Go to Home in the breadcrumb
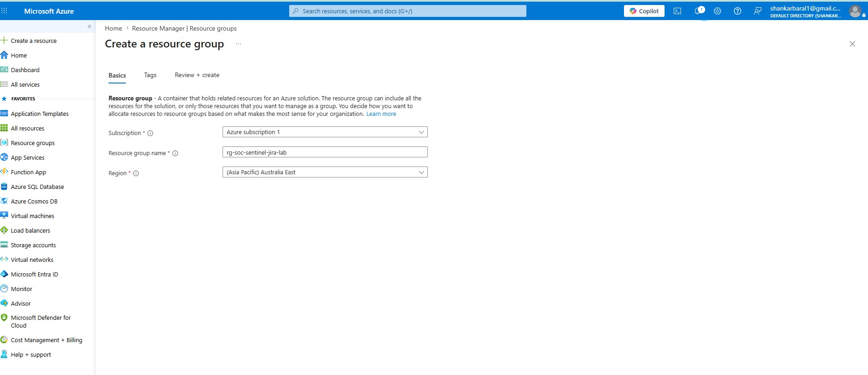Image resolution: width=868 pixels, height=375 pixels. click(114, 28)
